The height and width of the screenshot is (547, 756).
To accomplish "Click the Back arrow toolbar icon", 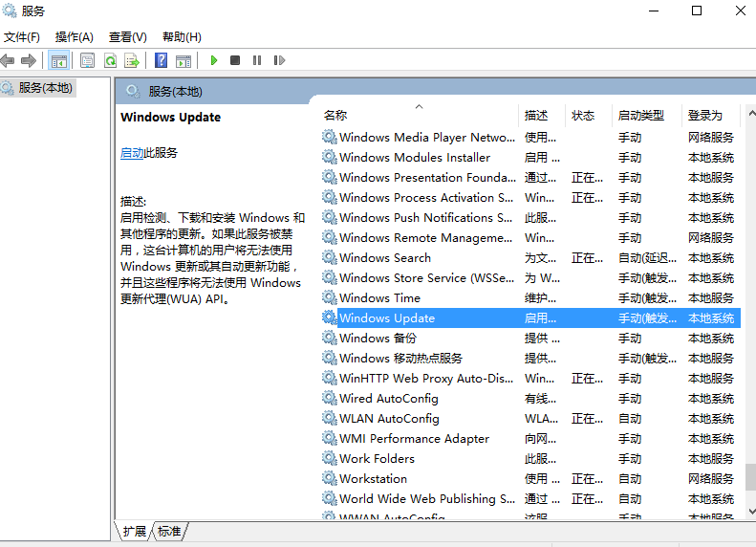I will pos(8,60).
